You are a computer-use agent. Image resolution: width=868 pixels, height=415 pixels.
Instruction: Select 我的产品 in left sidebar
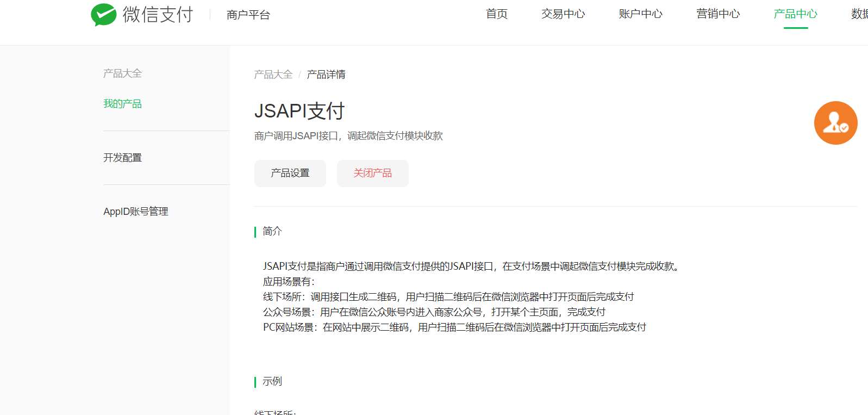122,104
